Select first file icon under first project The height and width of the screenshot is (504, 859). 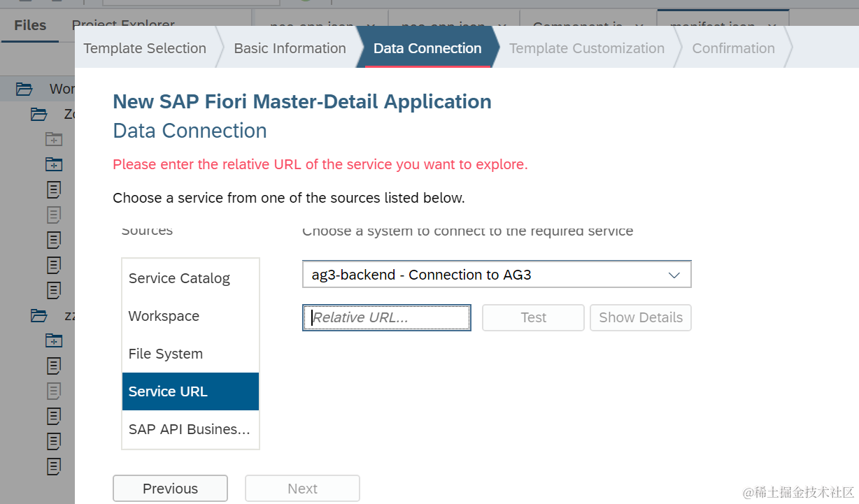pyautogui.click(x=54, y=189)
